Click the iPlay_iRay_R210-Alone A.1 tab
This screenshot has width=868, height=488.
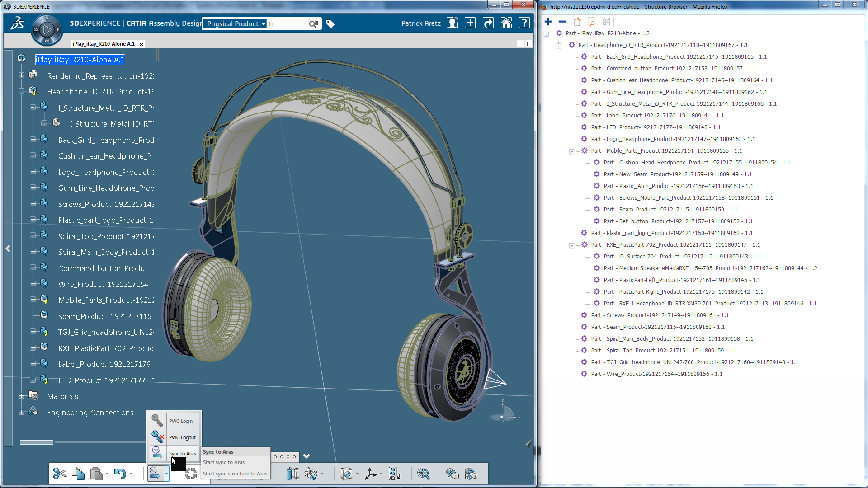104,44
